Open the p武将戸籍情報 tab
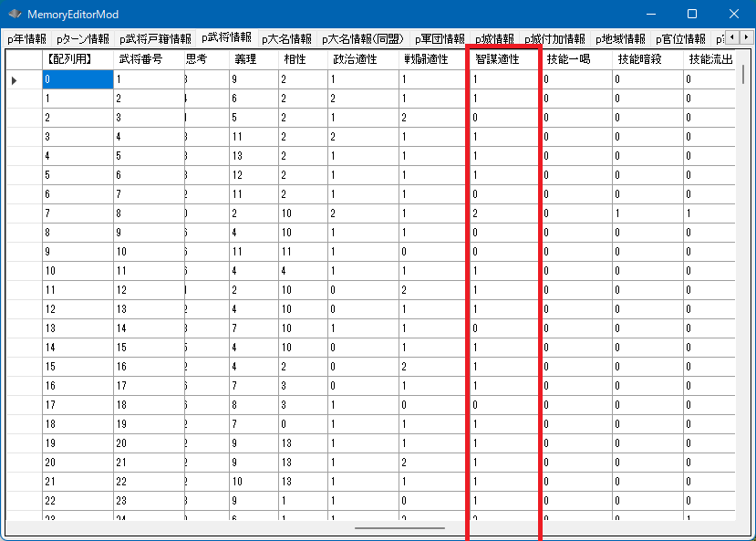Image resolution: width=756 pixels, height=541 pixels. click(155, 39)
